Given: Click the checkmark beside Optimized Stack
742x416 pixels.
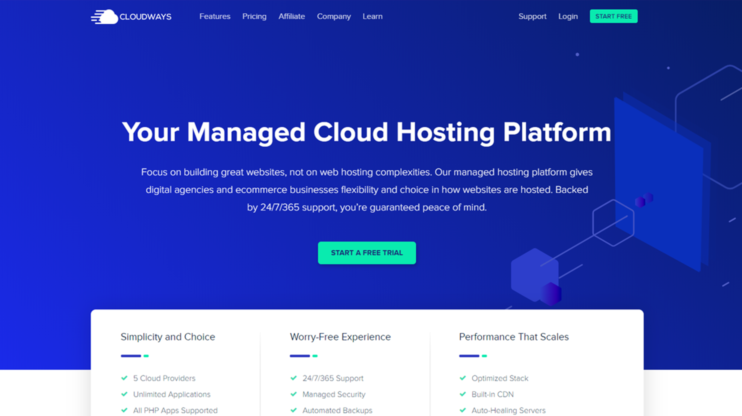Looking at the screenshot, I should [x=463, y=378].
